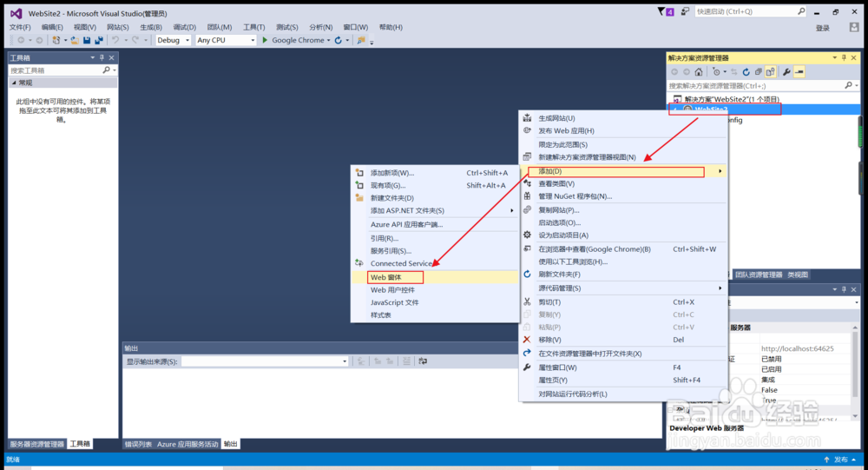The height and width of the screenshot is (470, 868).
Task: Toggle Show All Files in Solution Explorer
Action: click(x=770, y=71)
